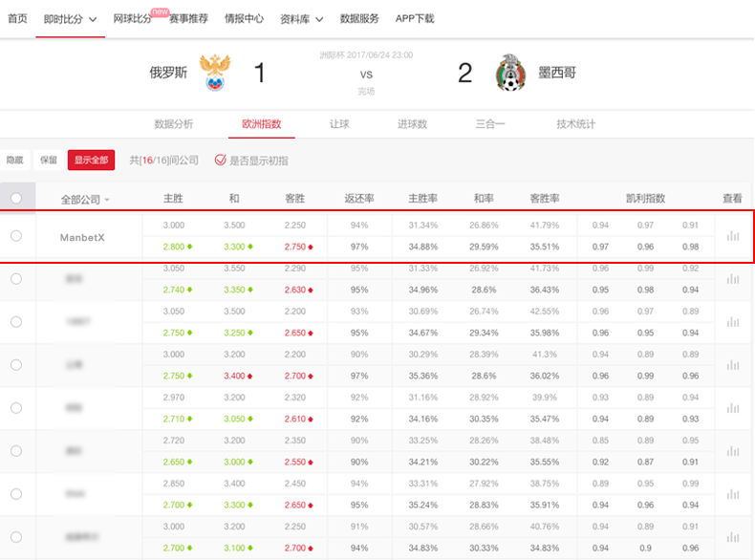755x560 pixels.
Task: Click the 隐藏 button
Action: pos(14,161)
